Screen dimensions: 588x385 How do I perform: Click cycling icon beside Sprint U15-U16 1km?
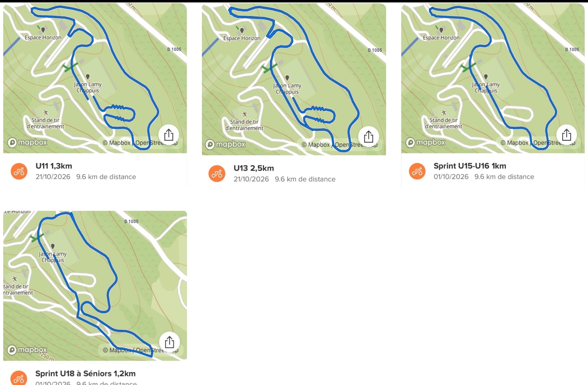coord(417,171)
